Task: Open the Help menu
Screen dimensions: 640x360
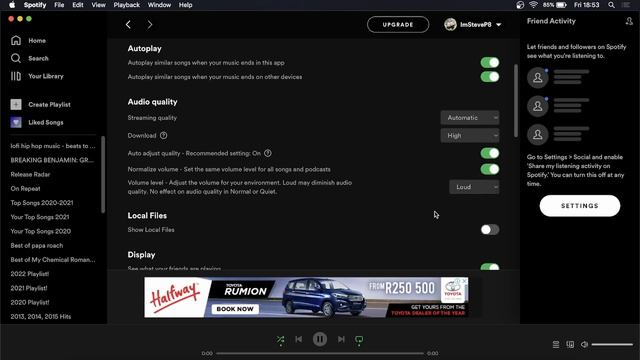Action: [185, 5]
